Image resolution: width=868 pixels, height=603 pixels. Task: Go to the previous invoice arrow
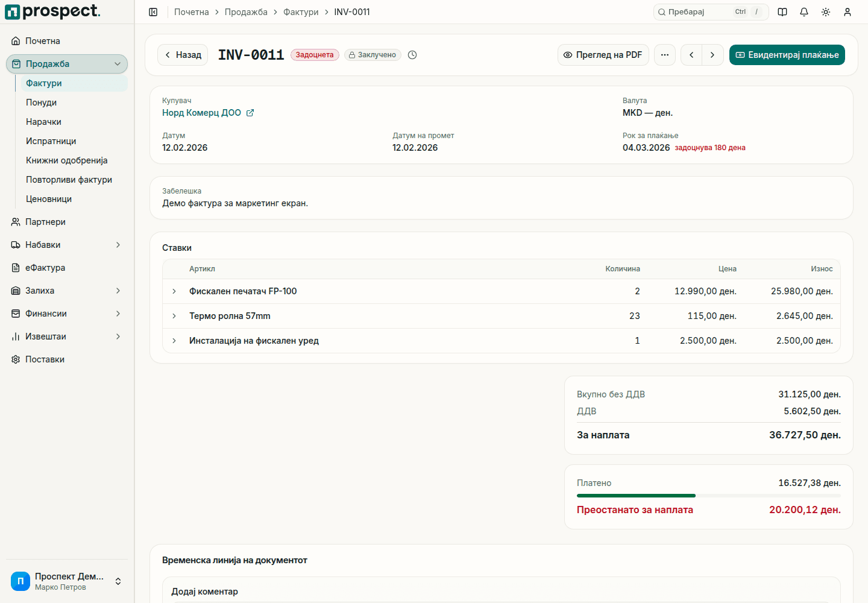[691, 55]
